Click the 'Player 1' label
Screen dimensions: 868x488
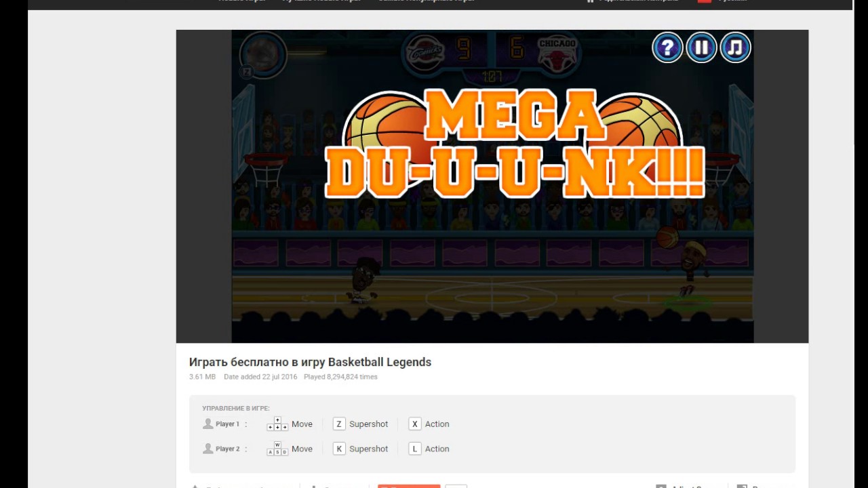coord(227,424)
